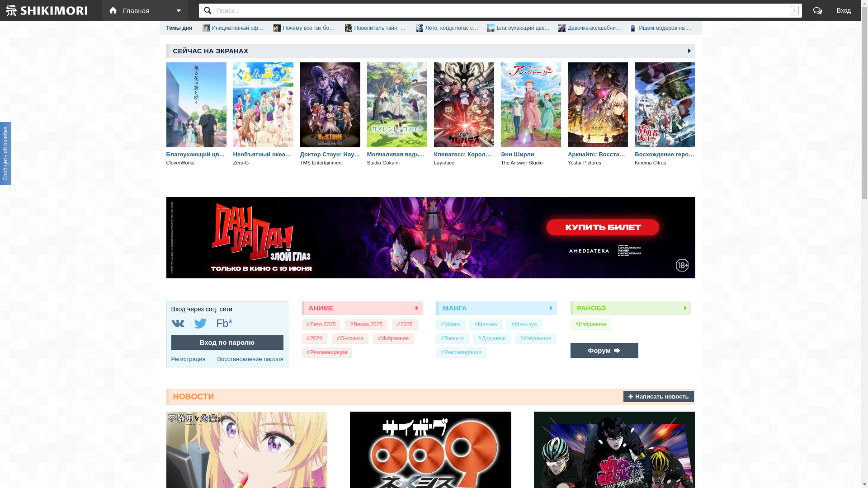Expand the РАНОБЭ section header
This screenshot has height=488, width=868.
tap(631, 308)
